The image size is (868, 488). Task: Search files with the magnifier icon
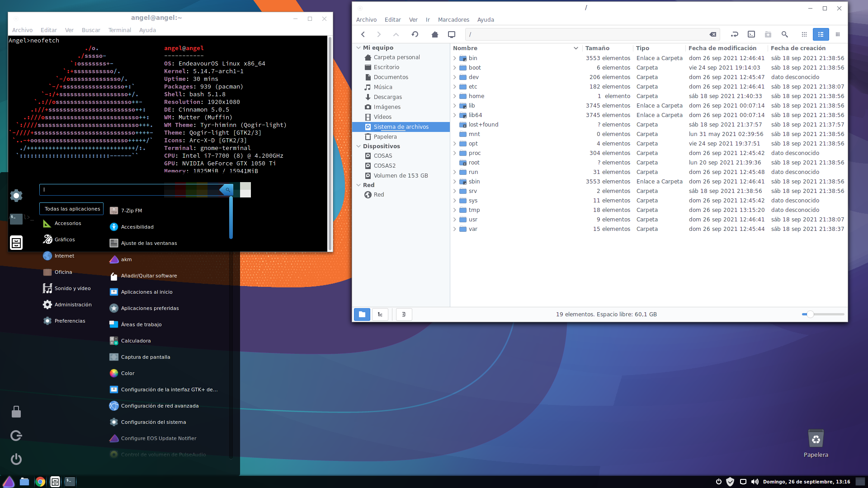(x=785, y=34)
